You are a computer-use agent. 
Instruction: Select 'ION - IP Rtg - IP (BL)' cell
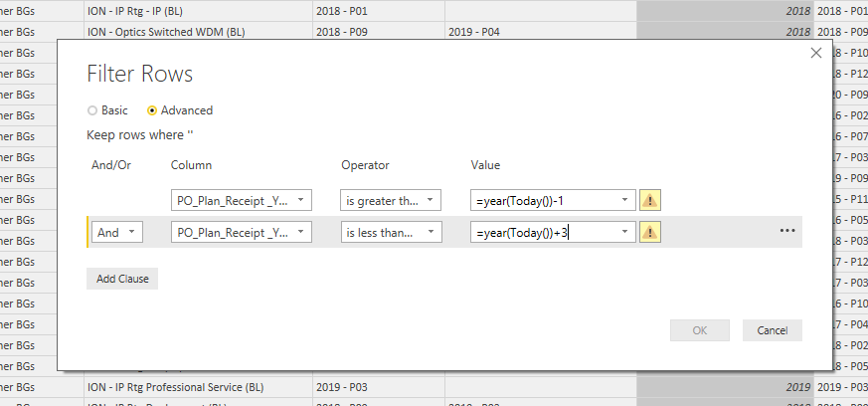coord(198,11)
